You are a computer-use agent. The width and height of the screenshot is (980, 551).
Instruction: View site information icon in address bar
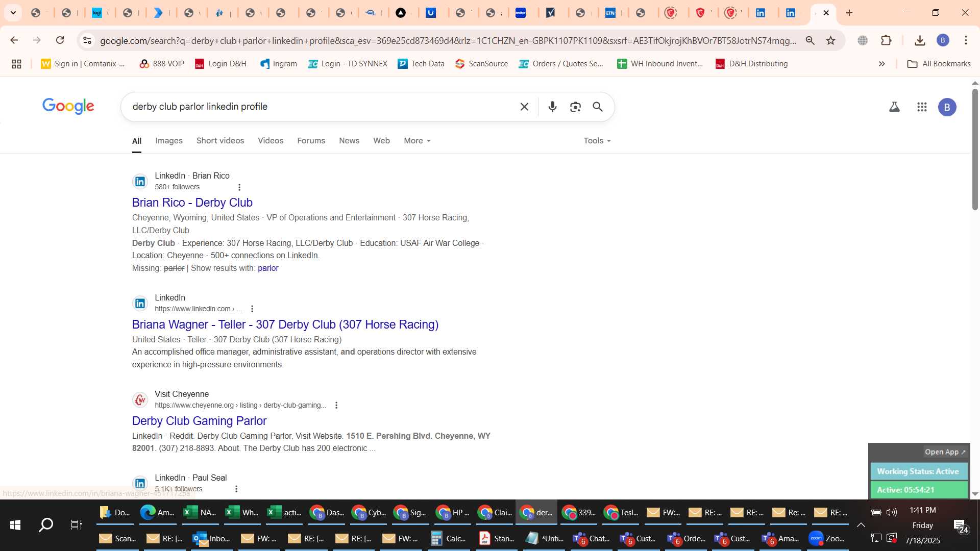click(87, 40)
